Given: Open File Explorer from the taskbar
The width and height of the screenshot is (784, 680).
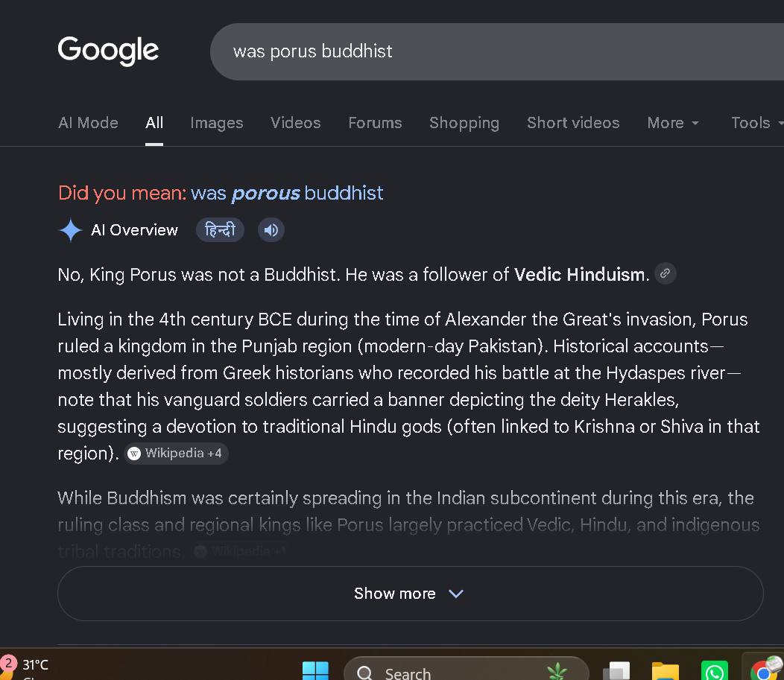Looking at the screenshot, I should click(x=666, y=670).
